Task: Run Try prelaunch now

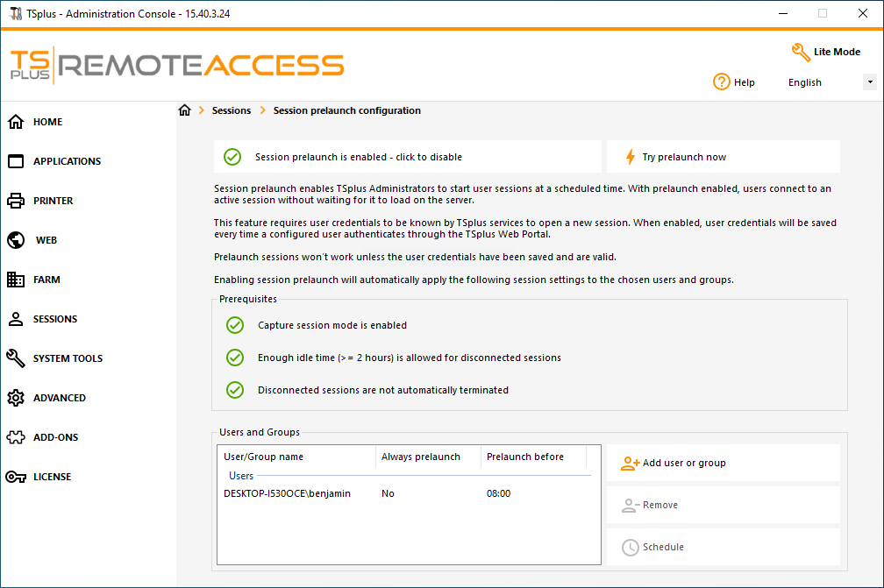Action: point(723,156)
